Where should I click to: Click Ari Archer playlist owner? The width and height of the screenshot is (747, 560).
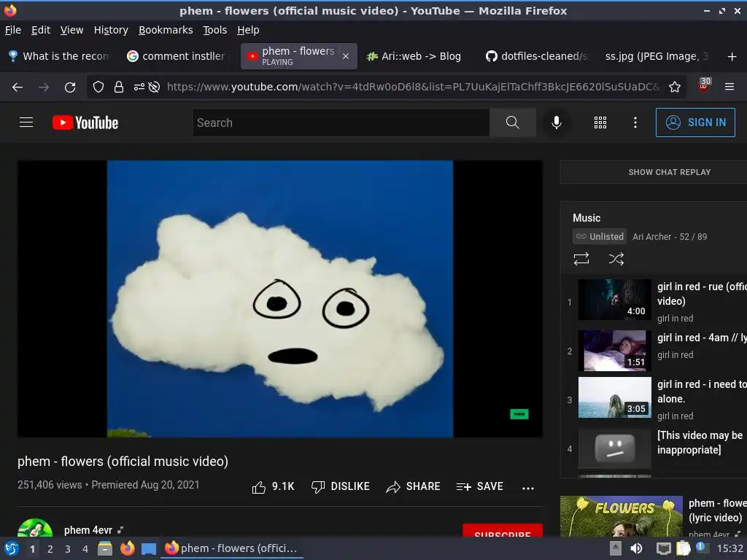coord(651,237)
